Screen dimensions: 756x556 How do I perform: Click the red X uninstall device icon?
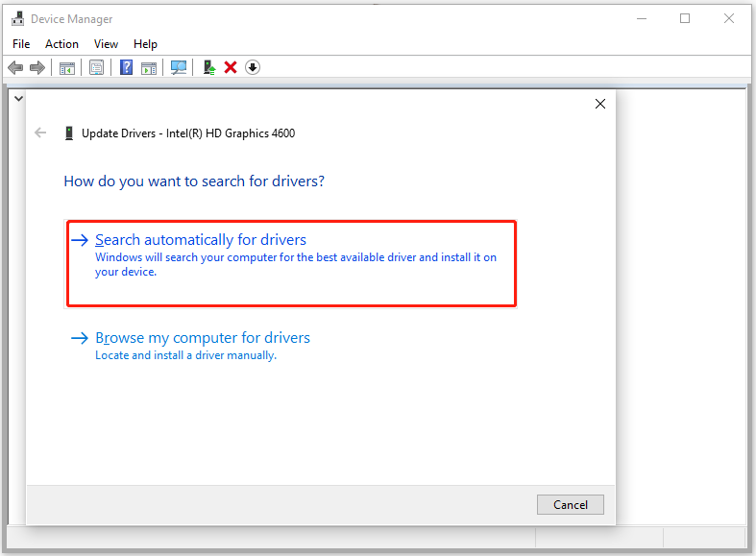click(x=231, y=67)
